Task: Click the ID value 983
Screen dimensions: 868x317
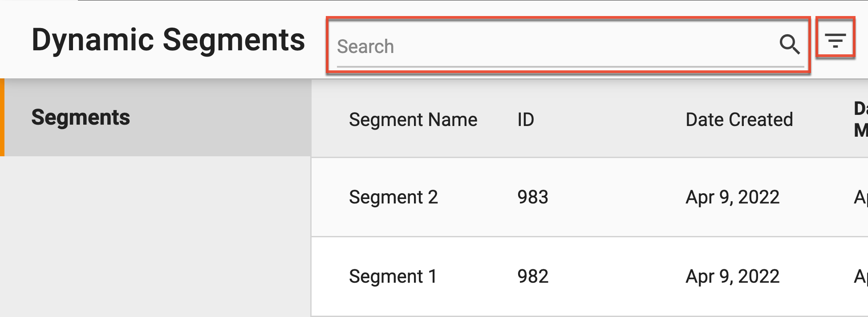Action: 533,197
